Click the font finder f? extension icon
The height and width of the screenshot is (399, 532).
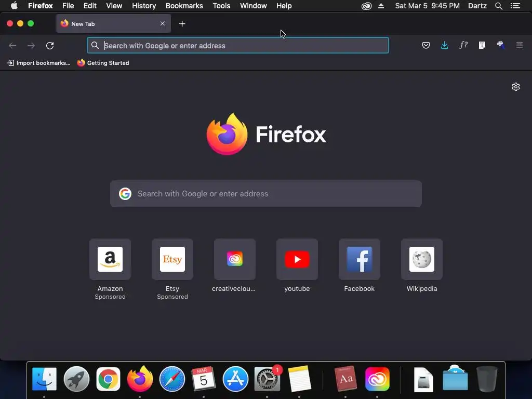(463, 45)
